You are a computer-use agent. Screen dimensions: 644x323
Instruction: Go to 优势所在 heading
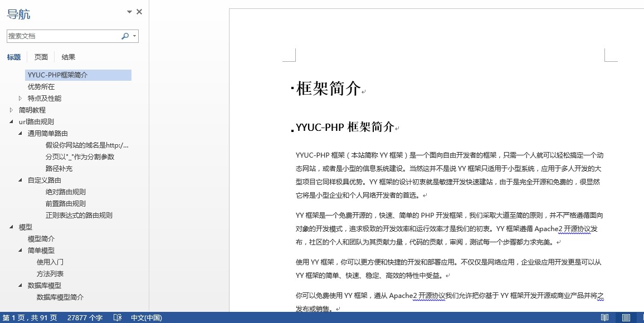pyautogui.click(x=41, y=87)
